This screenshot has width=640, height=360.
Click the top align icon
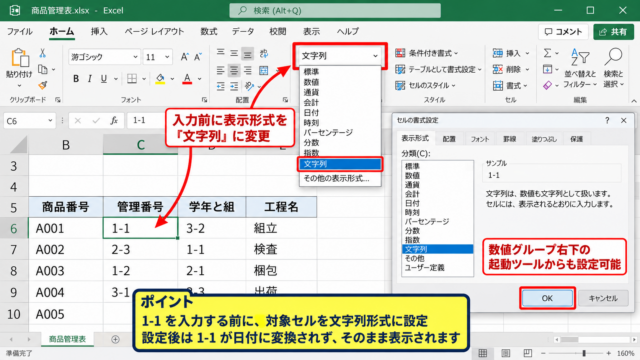tap(220, 53)
